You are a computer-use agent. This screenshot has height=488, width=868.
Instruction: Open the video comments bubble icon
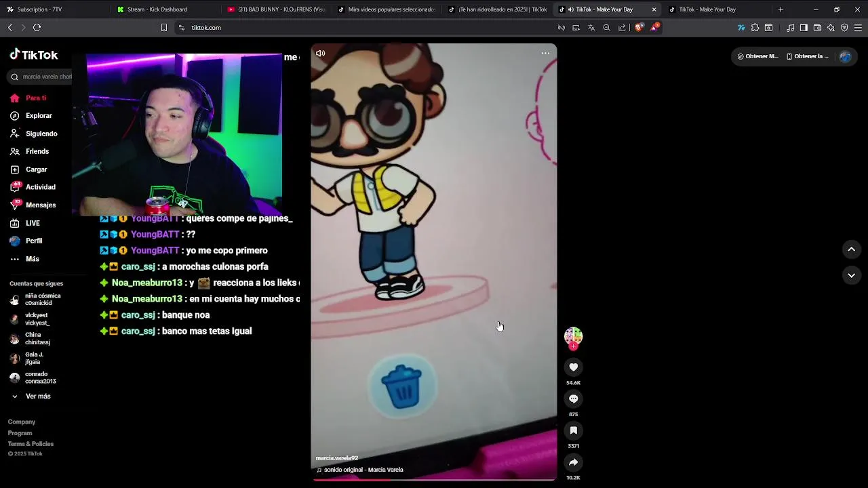573,399
